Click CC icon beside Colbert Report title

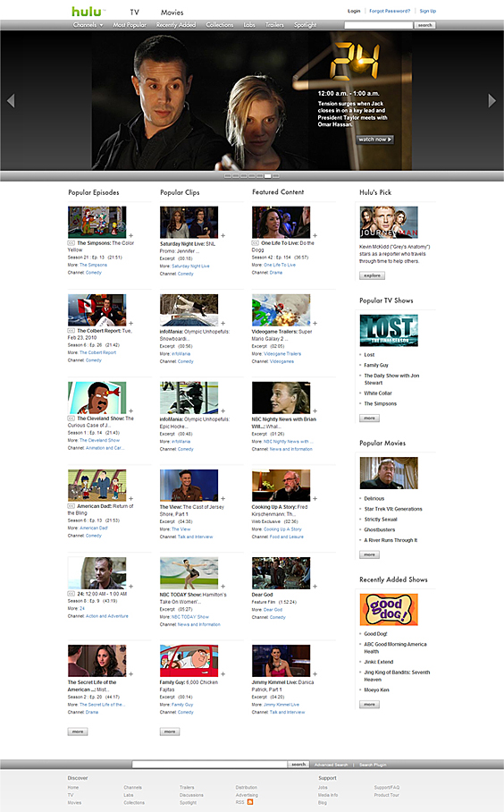coord(71,330)
